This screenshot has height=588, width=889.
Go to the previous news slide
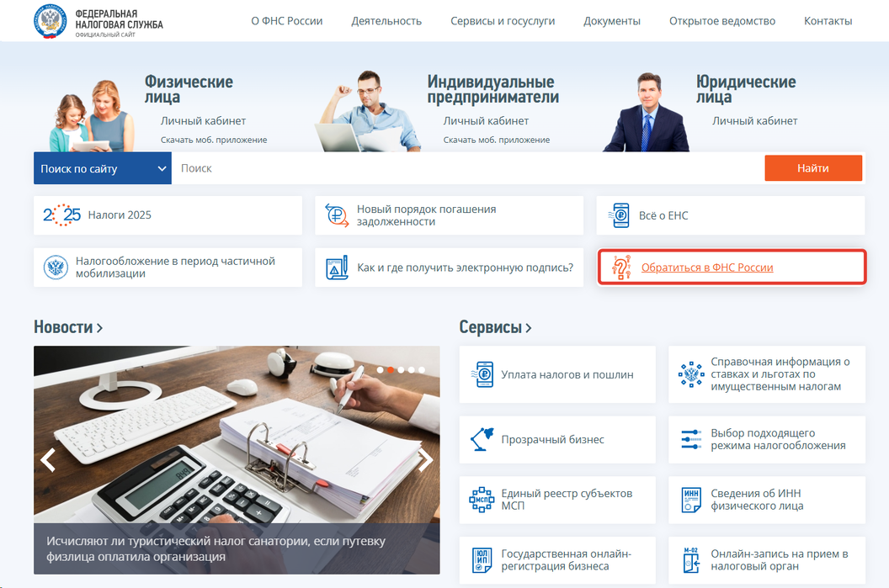coord(48,459)
